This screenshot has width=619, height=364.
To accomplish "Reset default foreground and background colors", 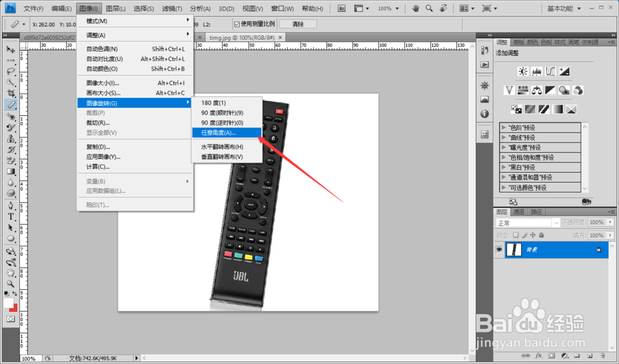I will pos(6,293).
